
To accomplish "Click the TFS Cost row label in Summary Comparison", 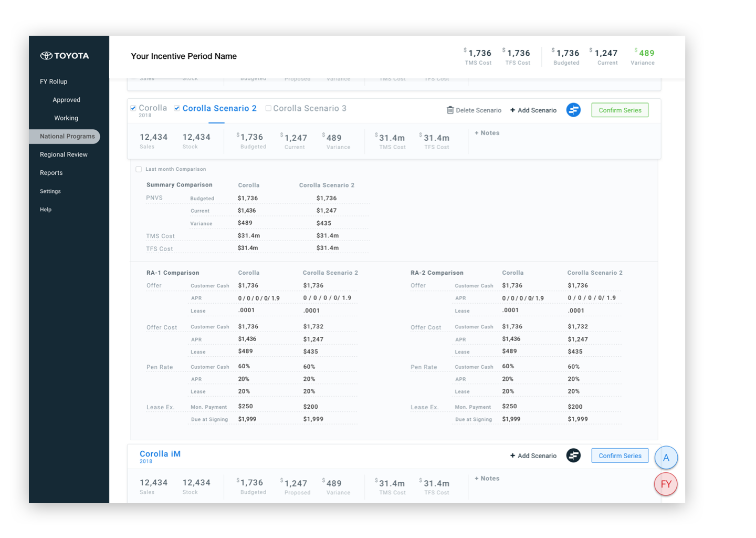I will [x=160, y=249].
